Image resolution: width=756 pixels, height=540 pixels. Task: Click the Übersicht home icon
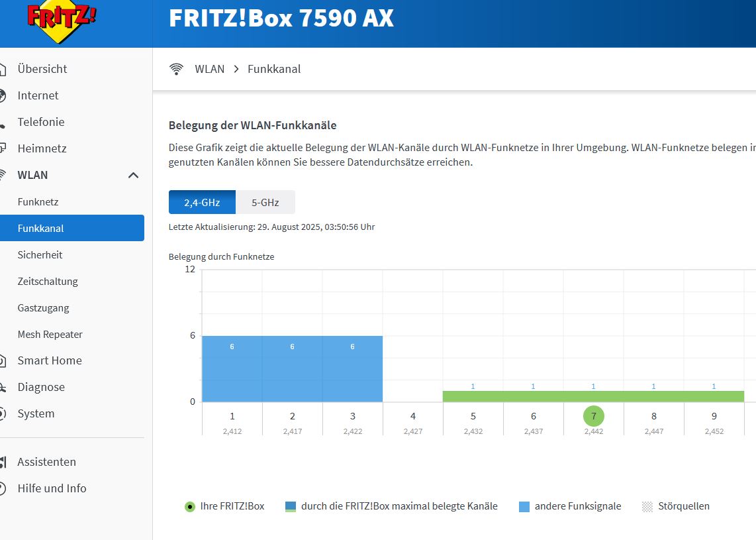tap(3, 69)
